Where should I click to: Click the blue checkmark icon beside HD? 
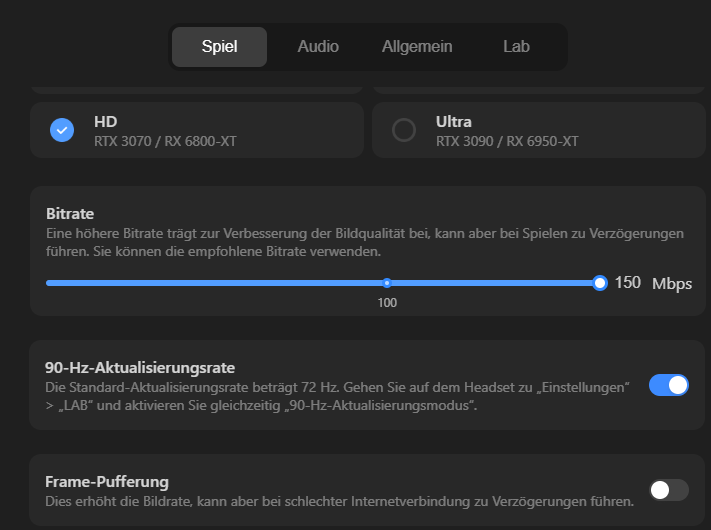coord(62,130)
